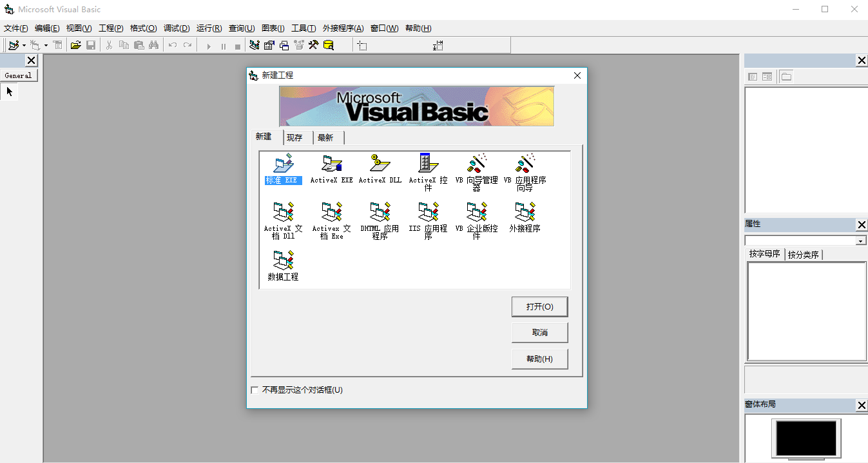This screenshot has width=868, height=463.
Task: Click the Add Standard EXE Project toolbar icon
Action: point(14,45)
